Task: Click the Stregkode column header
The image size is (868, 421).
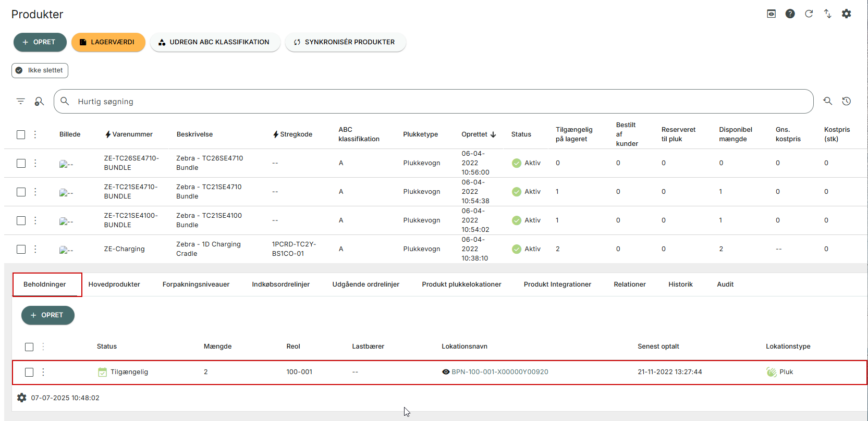Action: pos(296,134)
